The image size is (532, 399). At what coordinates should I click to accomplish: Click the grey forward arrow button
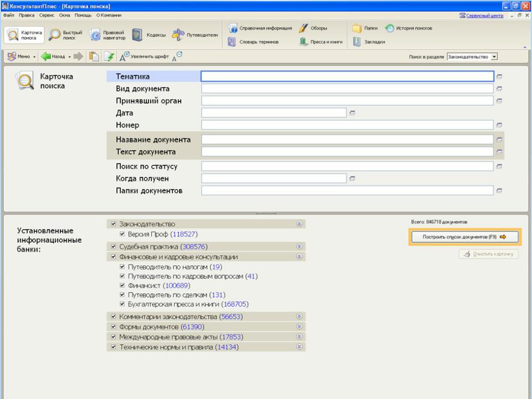click(78, 57)
